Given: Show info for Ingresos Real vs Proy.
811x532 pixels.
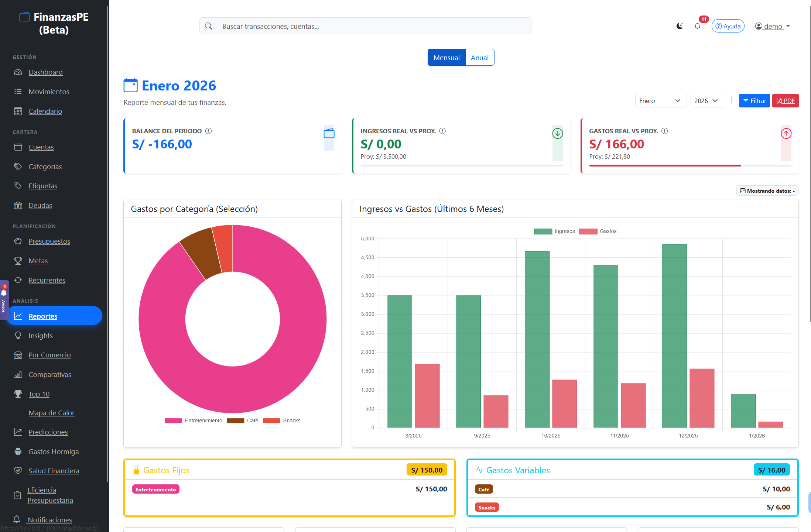Looking at the screenshot, I should 442,131.
